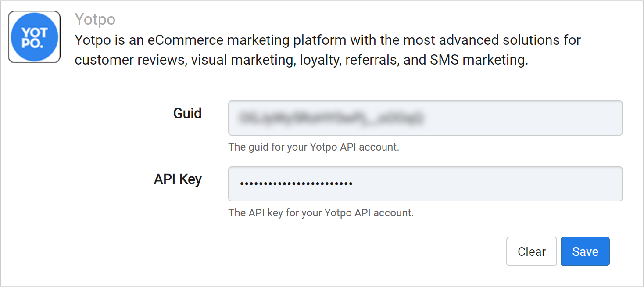Click the Guid field label

[187, 113]
